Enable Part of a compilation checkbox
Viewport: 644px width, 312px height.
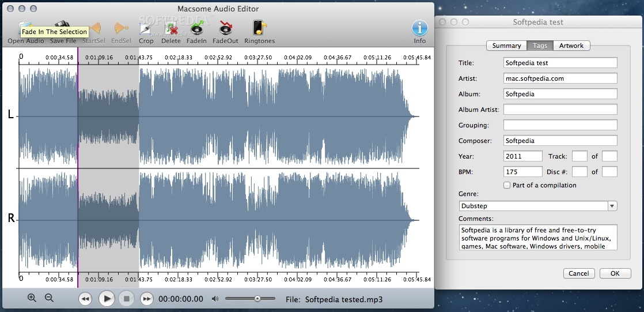pyautogui.click(x=507, y=185)
